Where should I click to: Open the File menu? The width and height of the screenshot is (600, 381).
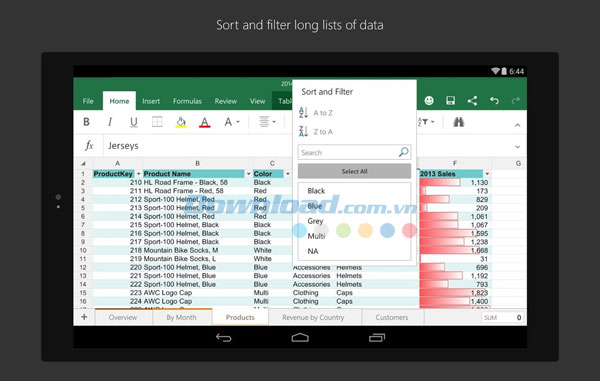[x=88, y=101]
